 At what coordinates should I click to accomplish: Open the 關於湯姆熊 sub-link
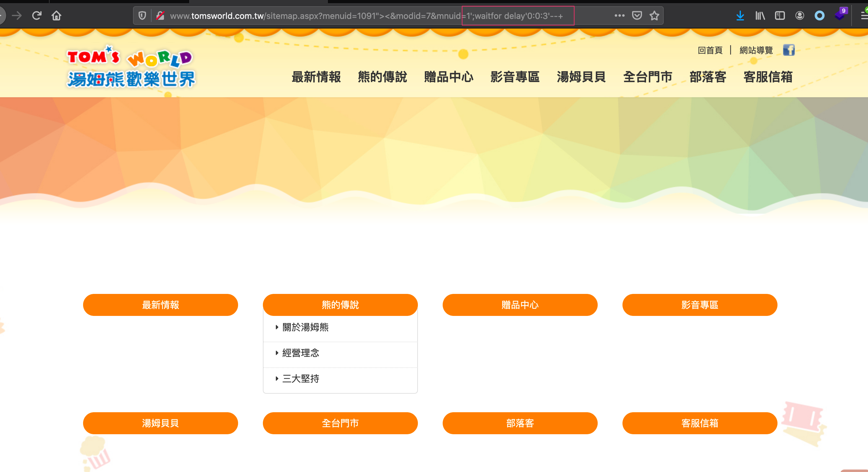point(305,327)
